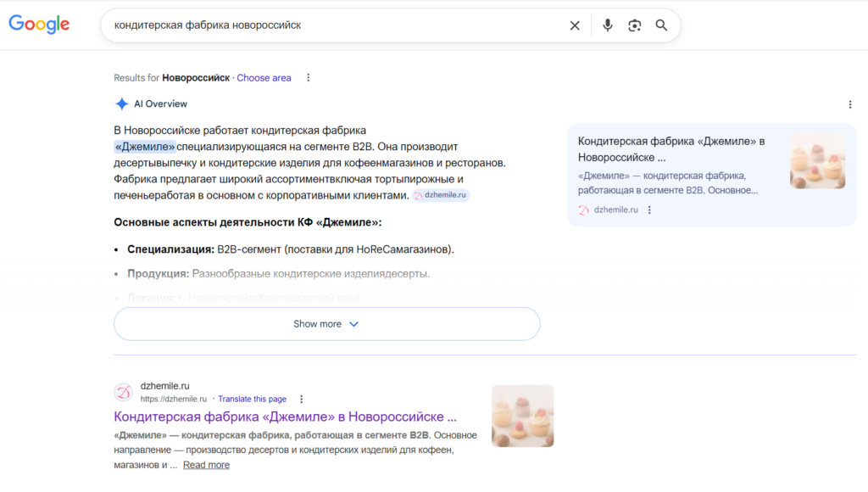The image size is (868, 492).
Task: Click the dzhemile.ru source chip in the overview
Action: pyautogui.click(x=441, y=195)
